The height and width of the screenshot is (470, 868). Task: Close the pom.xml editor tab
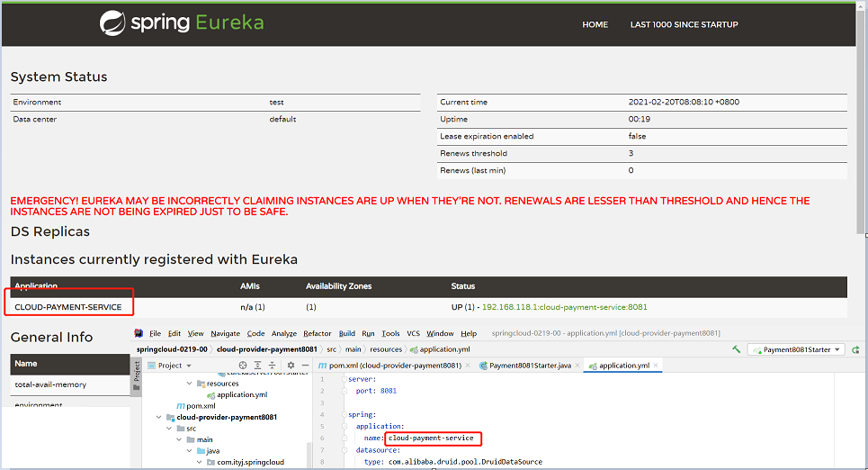point(468,366)
